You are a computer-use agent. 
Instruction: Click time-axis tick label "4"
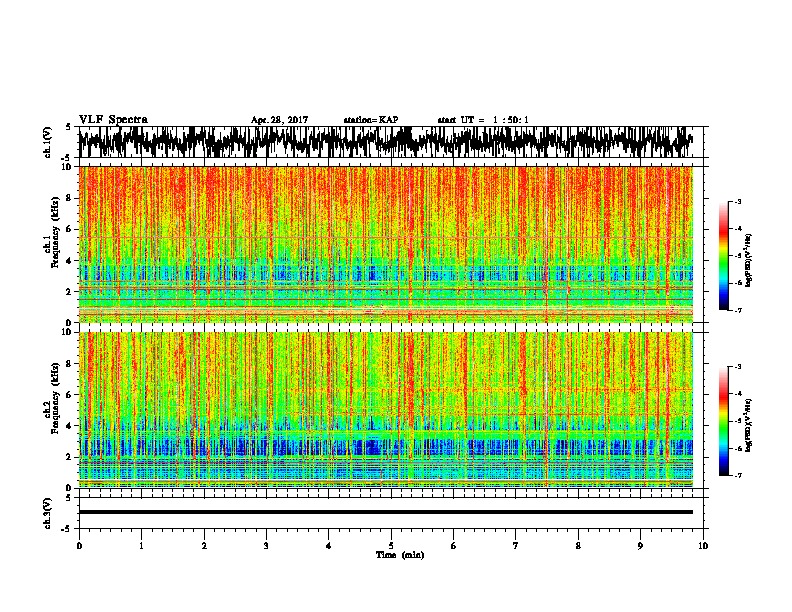tap(329, 546)
